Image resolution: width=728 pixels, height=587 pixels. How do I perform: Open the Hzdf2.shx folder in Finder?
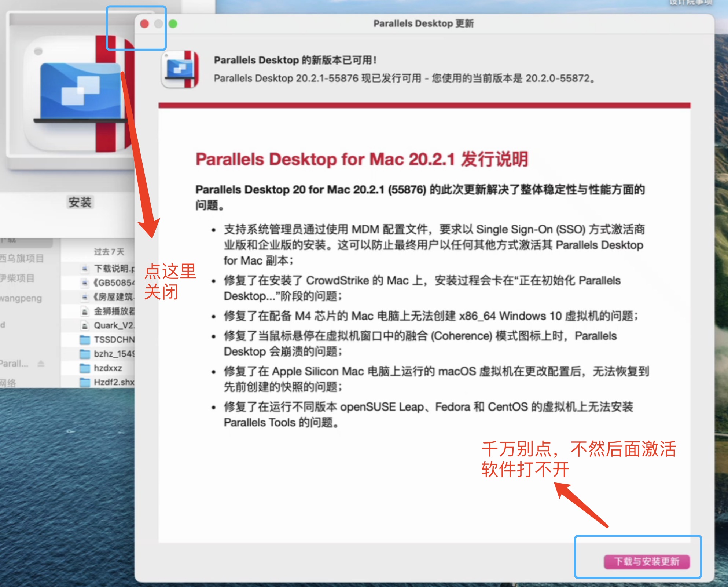coord(114,382)
